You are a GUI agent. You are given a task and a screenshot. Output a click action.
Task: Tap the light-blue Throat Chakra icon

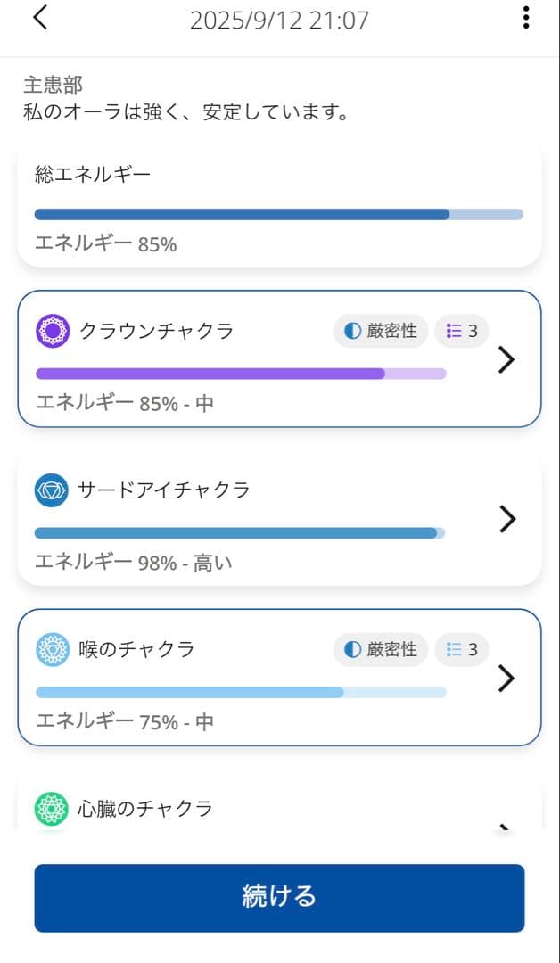point(52,649)
